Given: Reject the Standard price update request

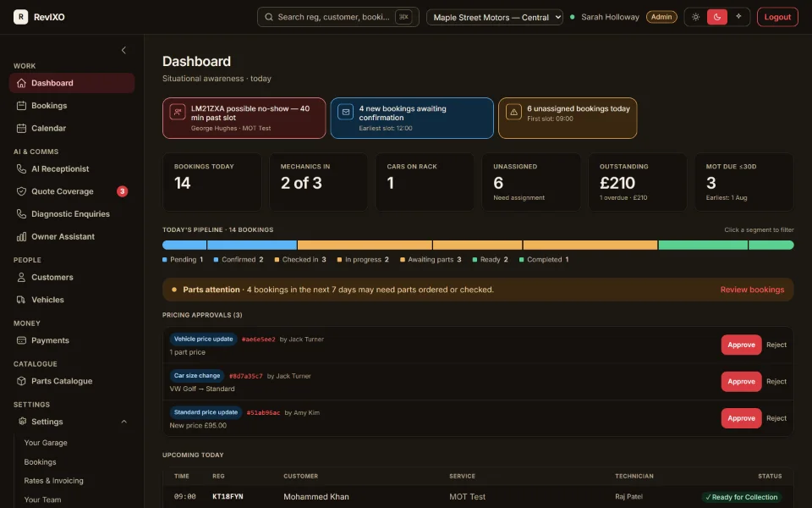Looking at the screenshot, I should pyautogui.click(x=776, y=418).
